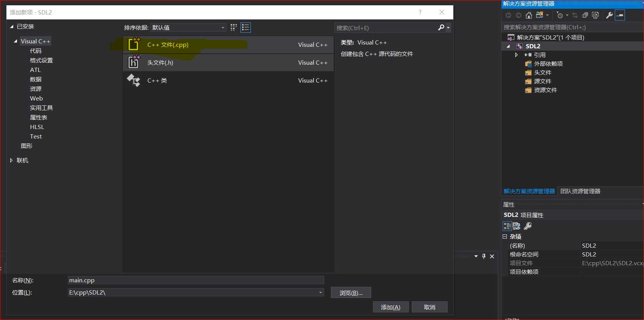The image size is (644, 320).
Task: Select the 资源 category
Action: tap(36, 89)
